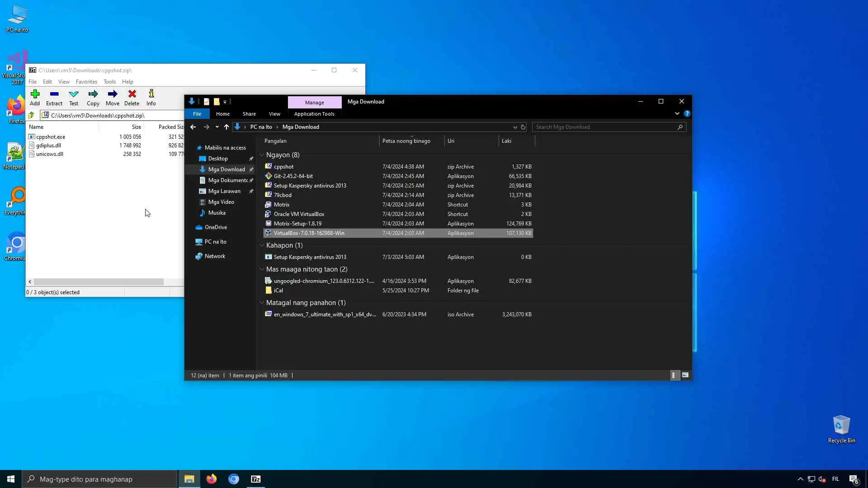Select OneDrive in the navigation pane
The image size is (868, 488).
(216, 227)
